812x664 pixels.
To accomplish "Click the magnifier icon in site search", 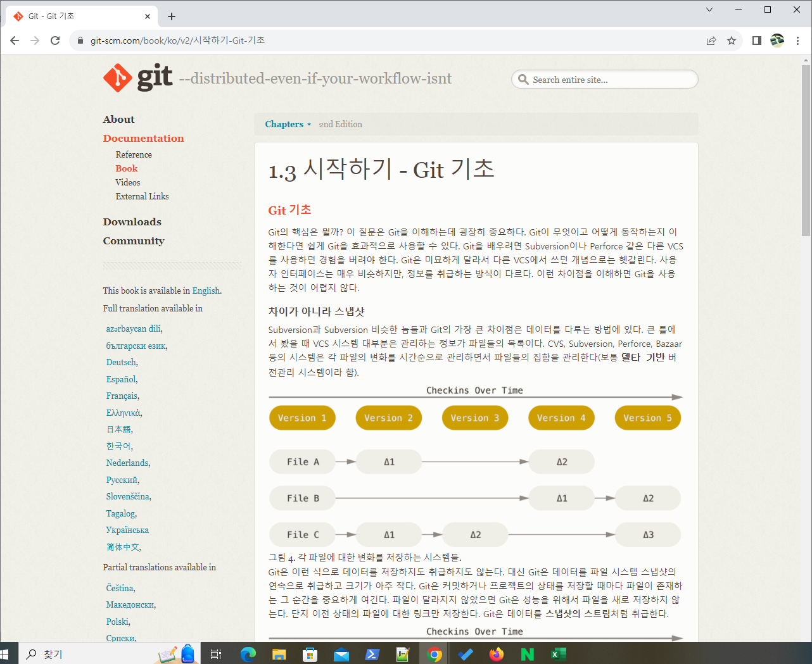I will (523, 79).
